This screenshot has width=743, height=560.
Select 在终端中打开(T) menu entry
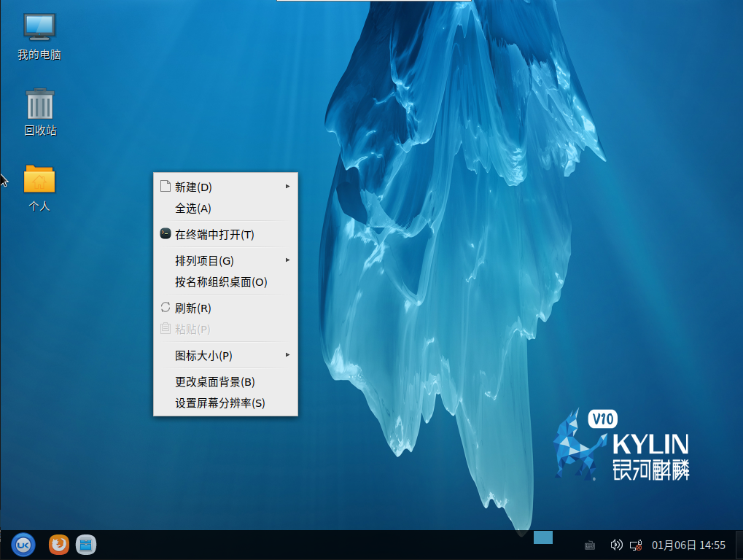click(214, 235)
